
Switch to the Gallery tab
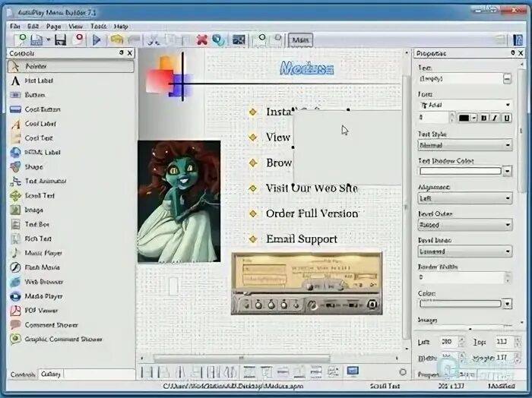click(51, 374)
